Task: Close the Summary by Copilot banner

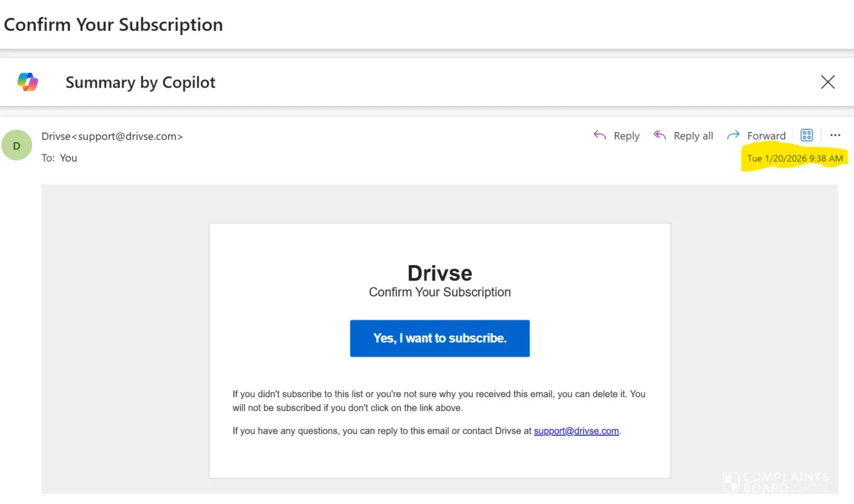Action: click(x=827, y=82)
